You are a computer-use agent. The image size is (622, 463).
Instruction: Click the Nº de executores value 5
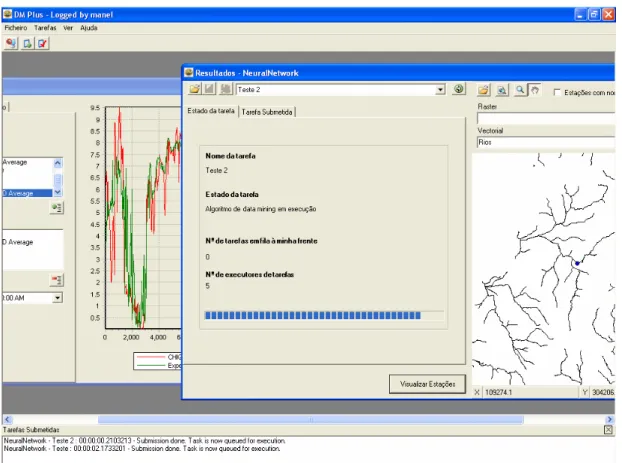click(207, 286)
